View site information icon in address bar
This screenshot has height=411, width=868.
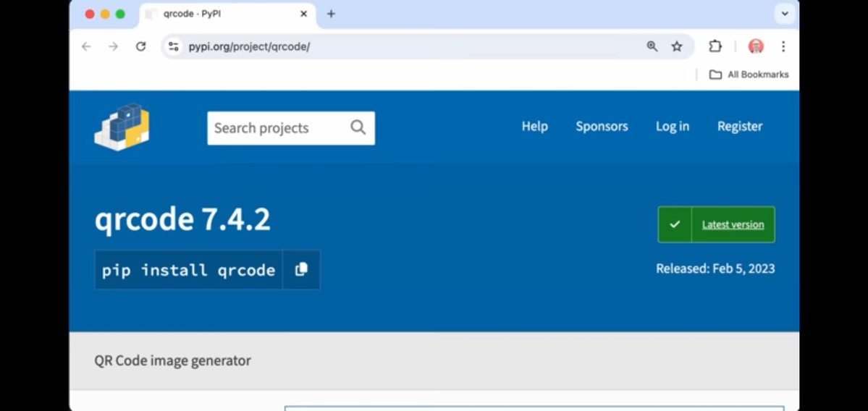pos(173,46)
